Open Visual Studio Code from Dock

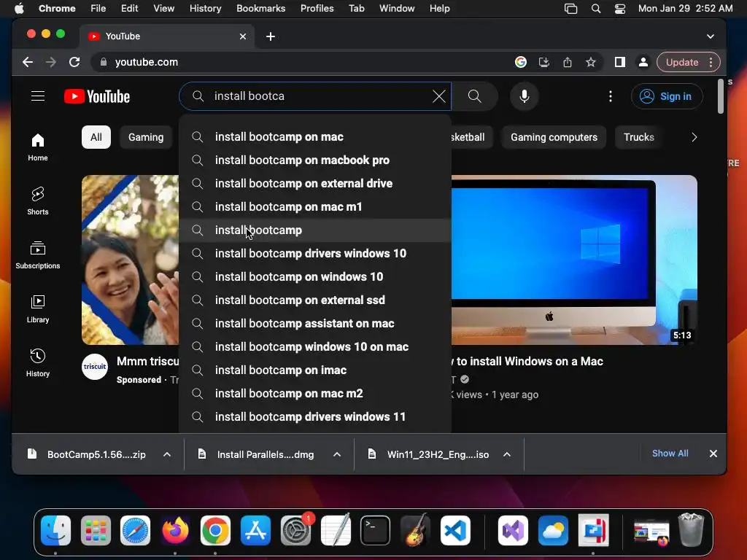click(455, 531)
